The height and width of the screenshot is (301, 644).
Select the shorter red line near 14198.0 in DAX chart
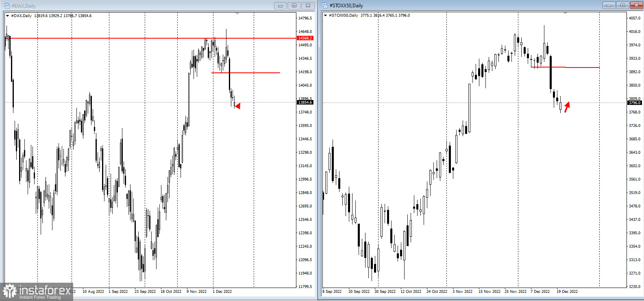click(246, 73)
